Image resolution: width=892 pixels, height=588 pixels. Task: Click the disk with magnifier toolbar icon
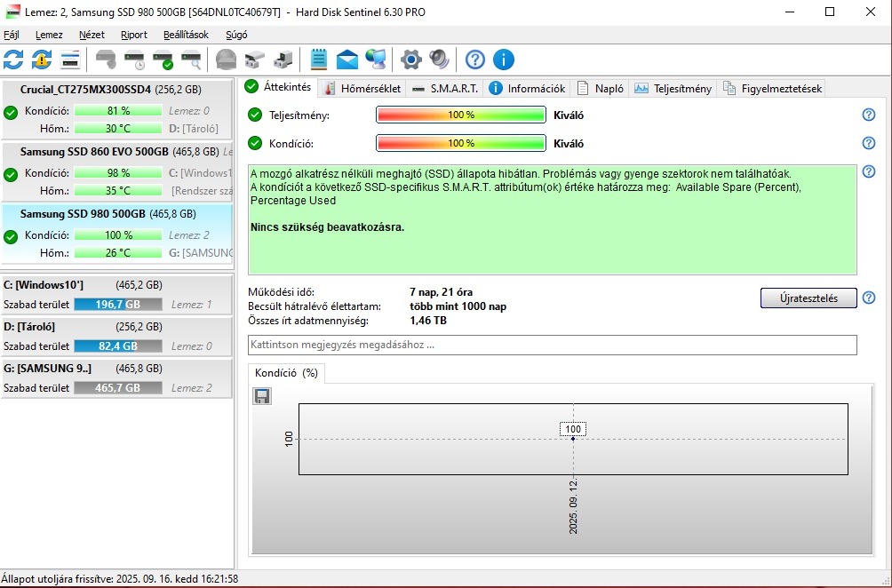coord(191,60)
